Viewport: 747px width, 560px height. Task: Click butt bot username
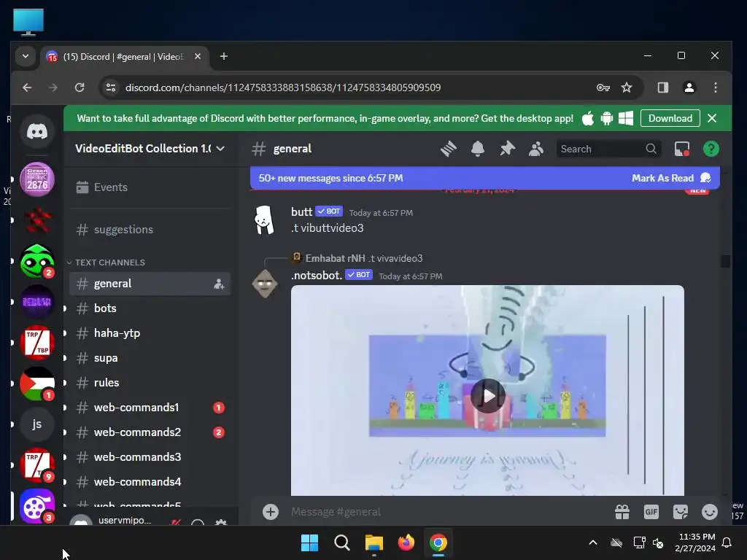click(x=301, y=212)
